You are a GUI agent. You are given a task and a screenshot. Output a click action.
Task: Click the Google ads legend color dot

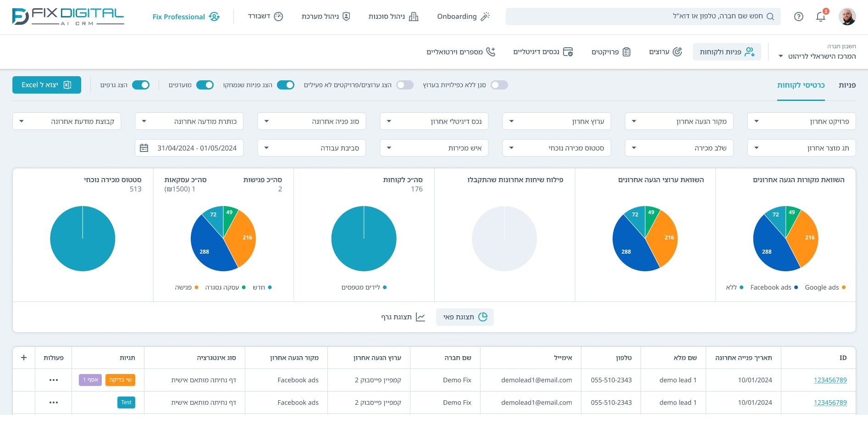844,287
